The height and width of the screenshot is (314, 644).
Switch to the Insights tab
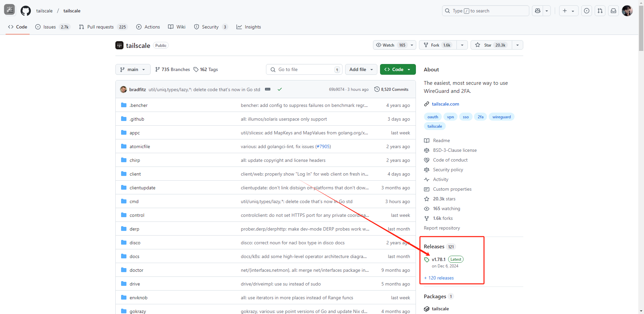(249, 27)
